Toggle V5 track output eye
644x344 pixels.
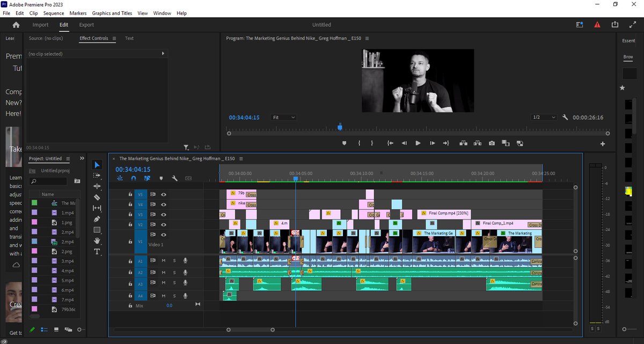(163, 194)
